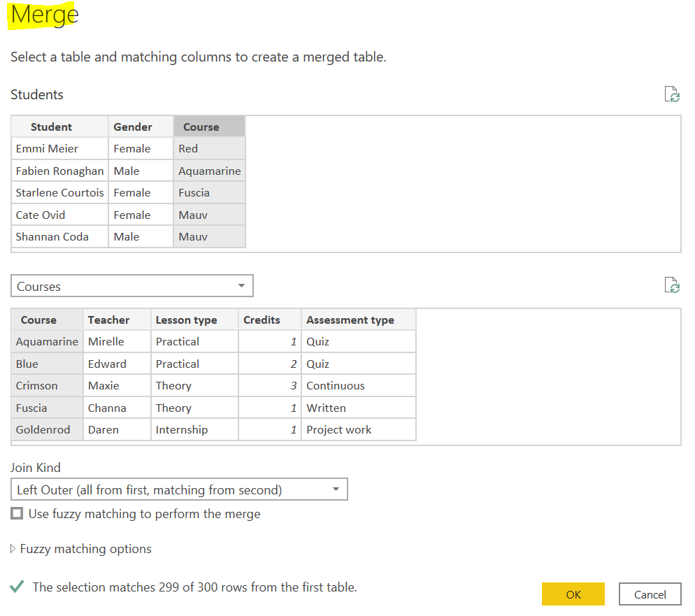Open the Join Kind dropdown
This screenshot has height=616, width=695.
[179, 489]
